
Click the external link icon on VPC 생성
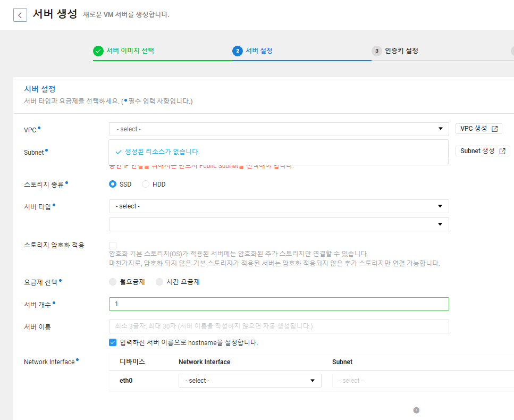[x=495, y=129]
